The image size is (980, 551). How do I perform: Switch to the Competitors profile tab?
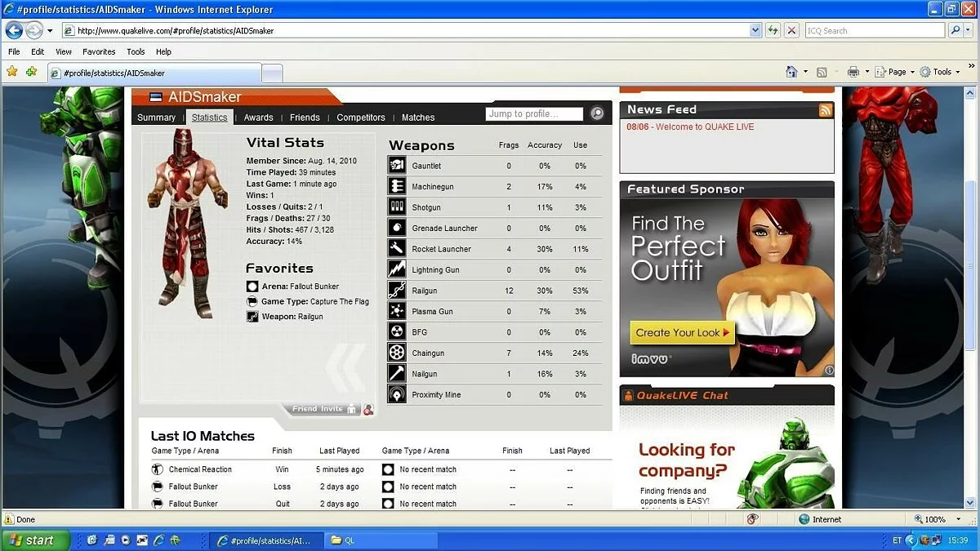361,118
